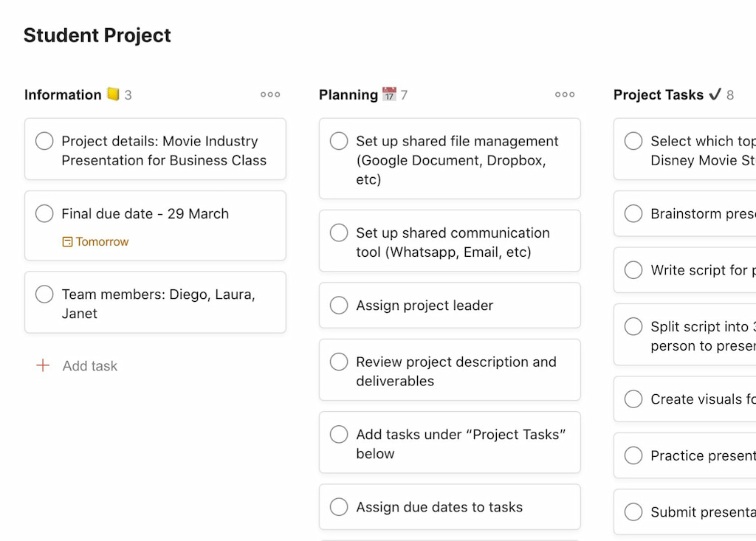Check off 'Assign due dates to tasks'
This screenshot has width=756, height=541.
(339, 507)
